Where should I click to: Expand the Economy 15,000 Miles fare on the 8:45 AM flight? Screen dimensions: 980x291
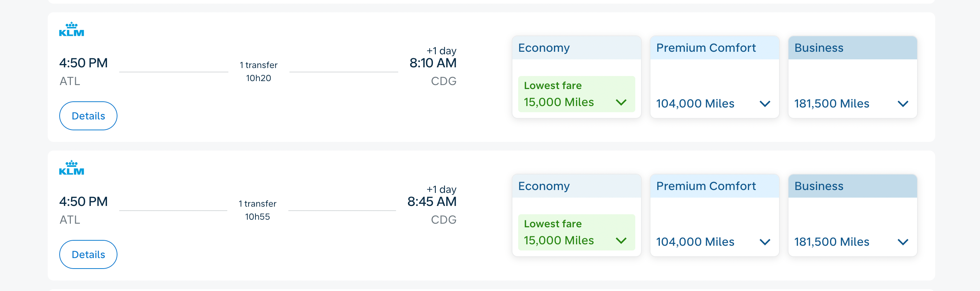[x=576, y=232]
